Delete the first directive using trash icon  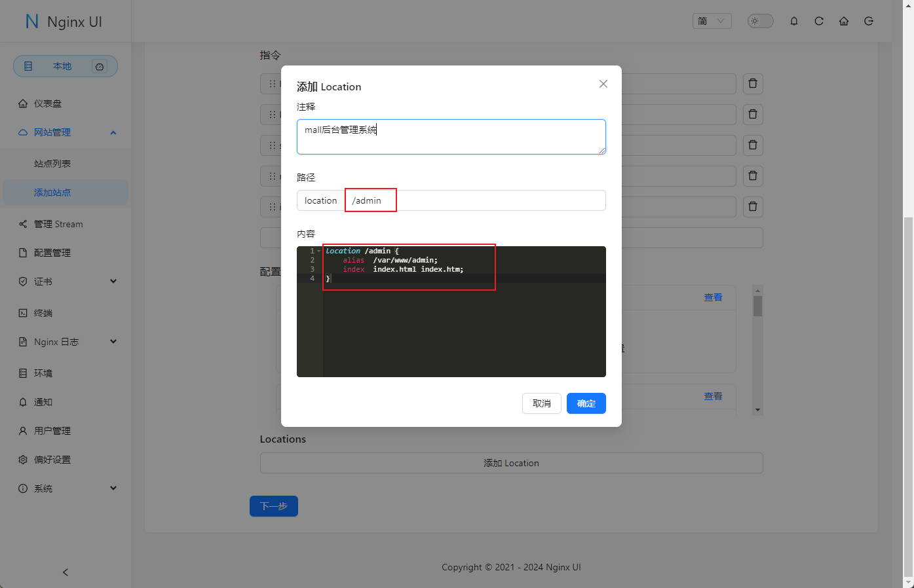(753, 83)
